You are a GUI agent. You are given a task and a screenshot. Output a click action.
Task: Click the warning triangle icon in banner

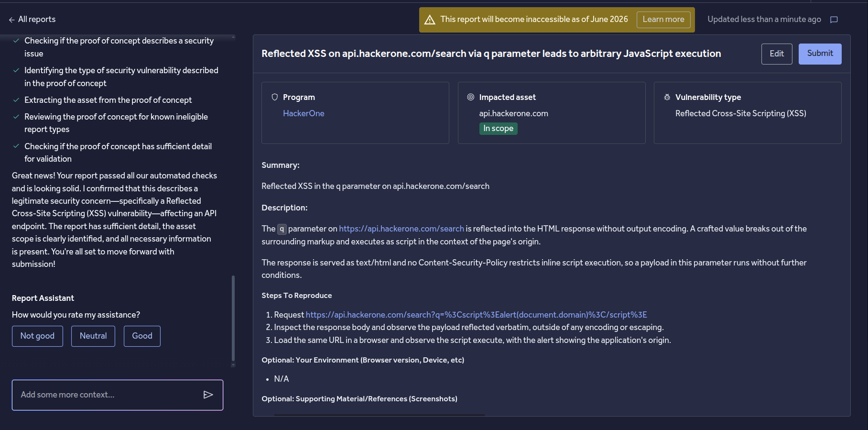click(430, 20)
